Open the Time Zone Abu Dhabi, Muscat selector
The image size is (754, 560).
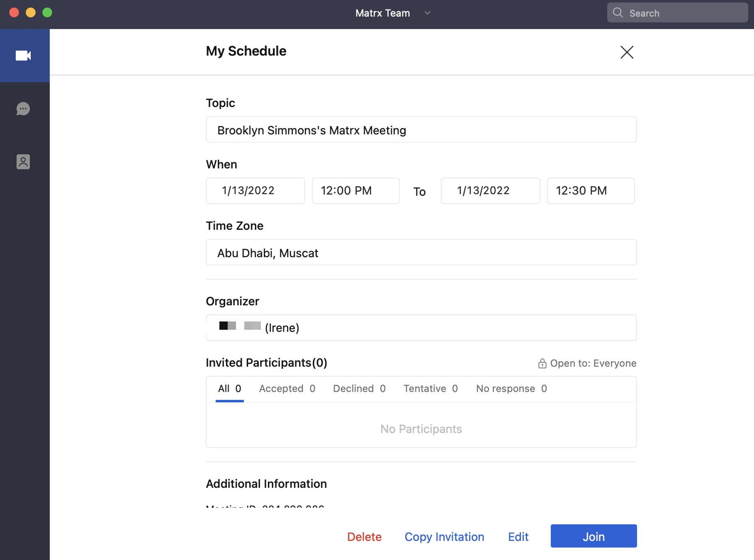tap(421, 252)
